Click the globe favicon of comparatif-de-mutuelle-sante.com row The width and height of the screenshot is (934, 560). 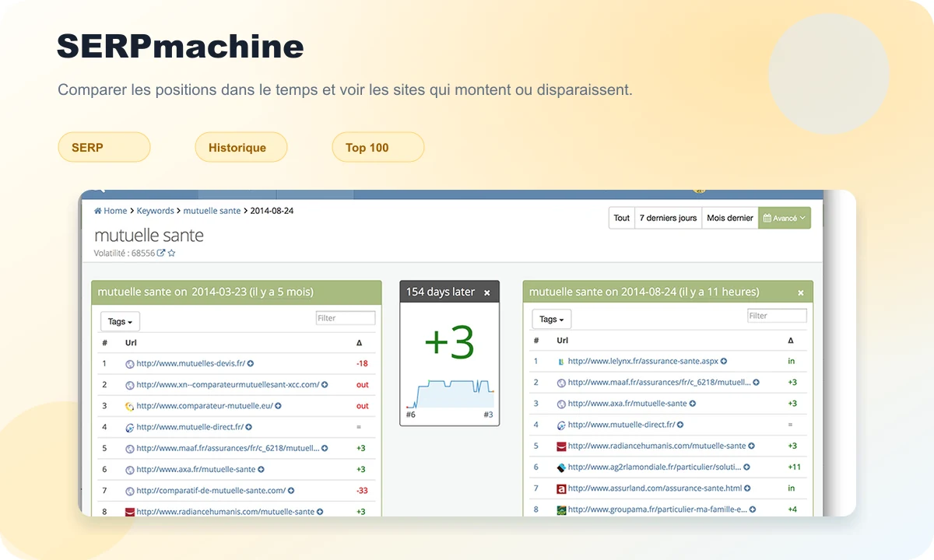pos(130,491)
